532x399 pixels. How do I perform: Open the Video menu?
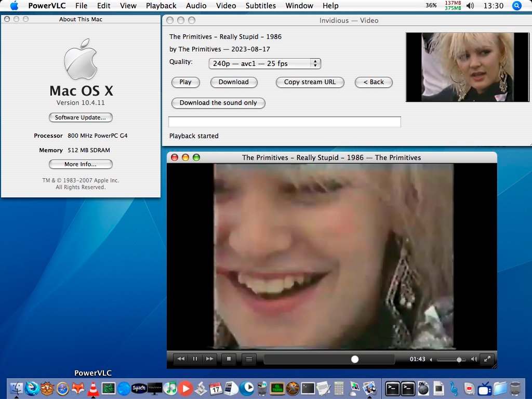click(x=226, y=6)
